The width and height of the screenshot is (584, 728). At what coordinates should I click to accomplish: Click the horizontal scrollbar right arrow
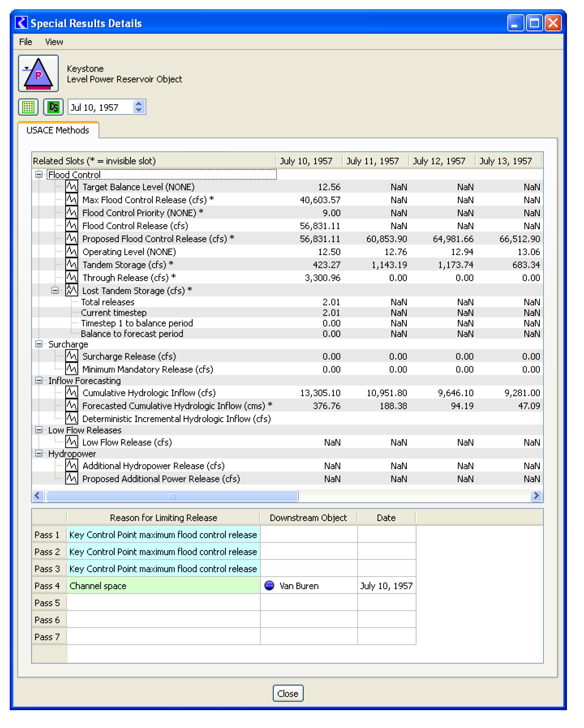point(536,496)
